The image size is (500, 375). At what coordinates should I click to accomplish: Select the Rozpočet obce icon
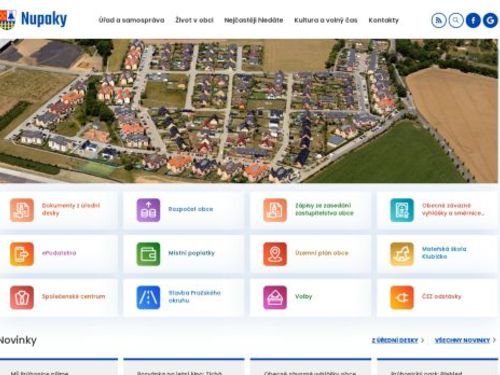[148, 210]
